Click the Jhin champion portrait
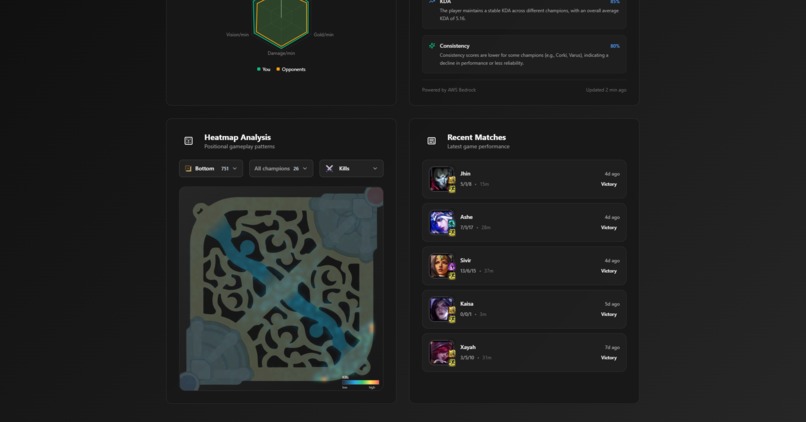This screenshot has width=806, height=422. (x=441, y=179)
